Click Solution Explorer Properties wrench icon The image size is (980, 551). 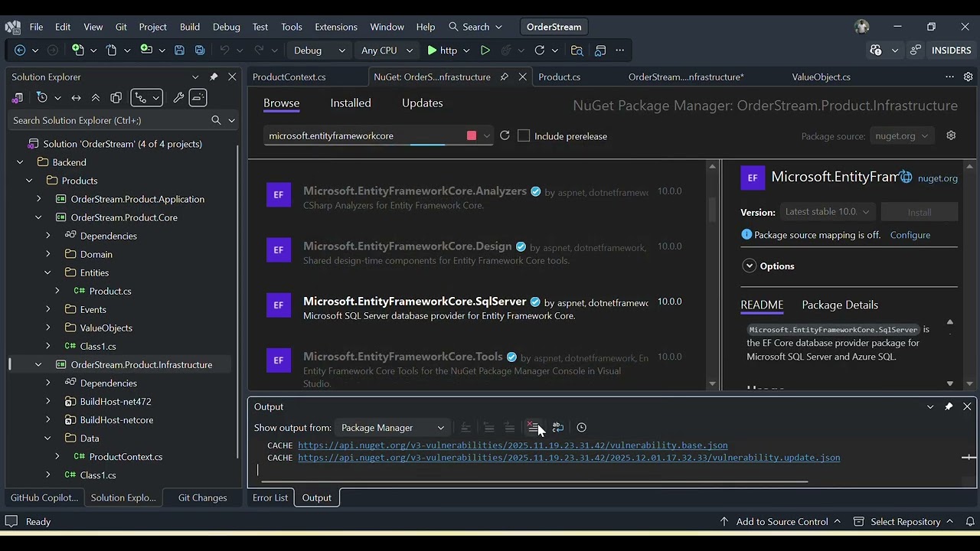click(x=178, y=98)
